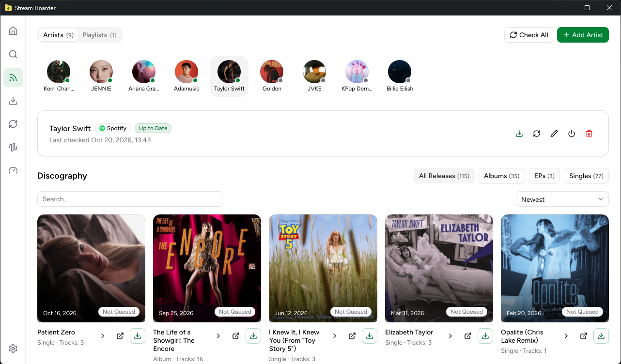Open the speed gauge icon in sidebar
Viewport: 621px width, 364px height.
(13, 170)
